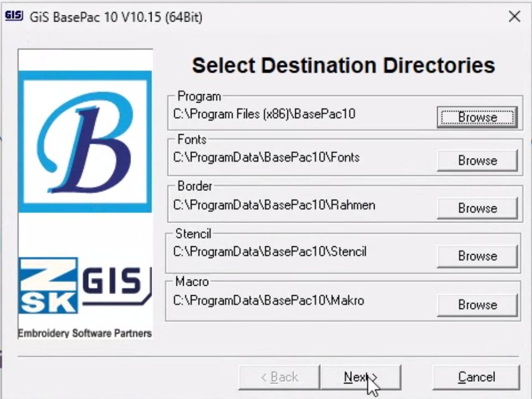Viewport: 532px width, 399px height.
Task: Browse for the Fonts directory
Action: coord(477,160)
